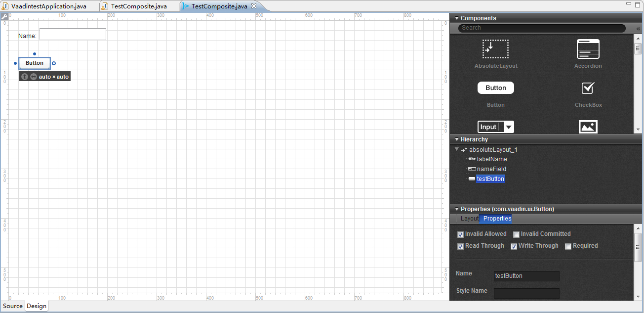Toggle the Read Through checkbox
Screen dimensions: 644x313
(461, 246)
